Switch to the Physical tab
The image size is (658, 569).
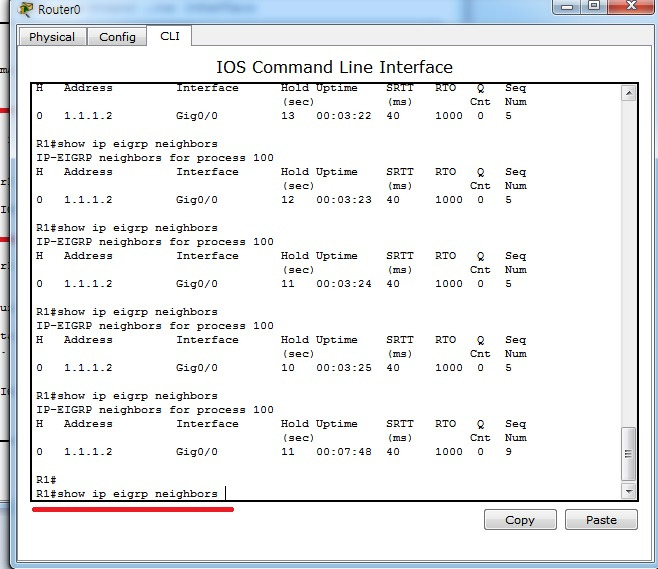[x=52, y=37]
